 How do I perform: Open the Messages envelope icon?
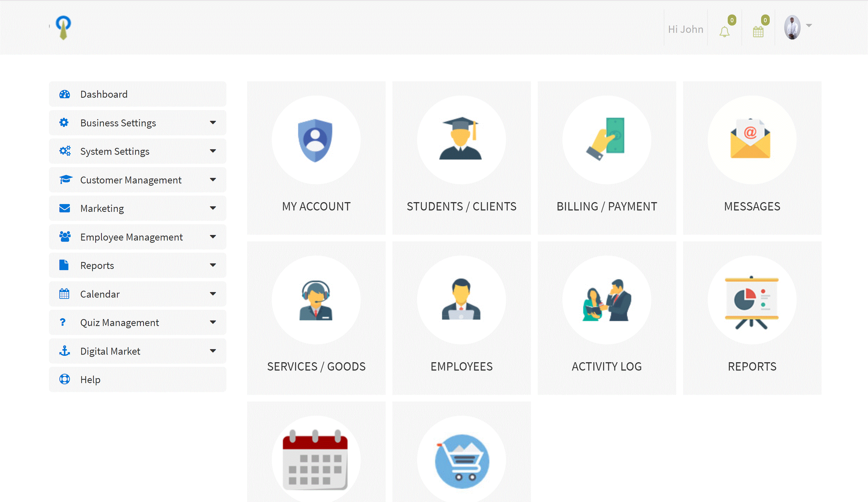[x=751, y=139]
